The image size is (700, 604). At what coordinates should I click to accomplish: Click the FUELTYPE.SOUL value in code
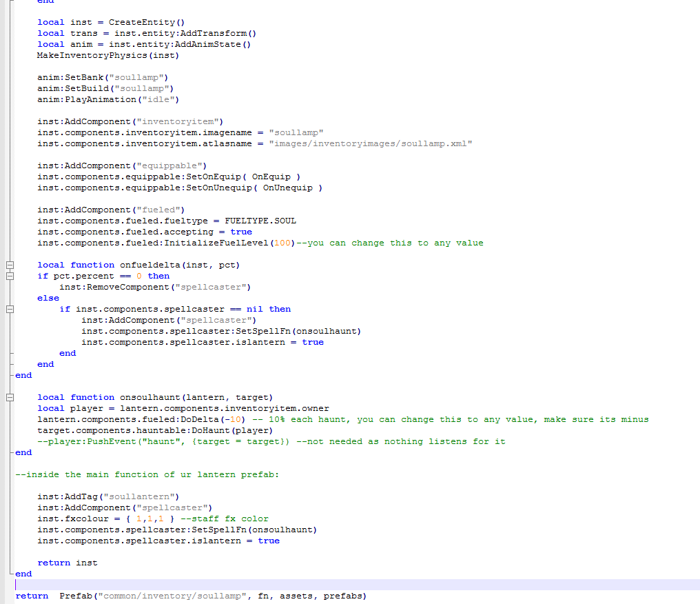pos(260,221)
